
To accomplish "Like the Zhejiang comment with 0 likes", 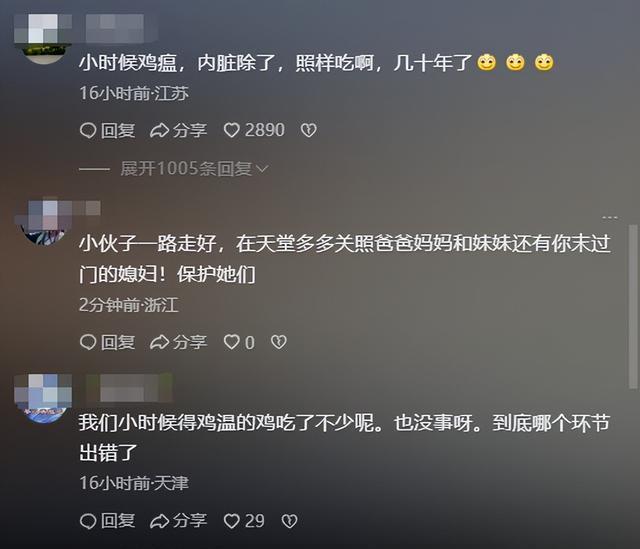I will (x=231, y=342).
